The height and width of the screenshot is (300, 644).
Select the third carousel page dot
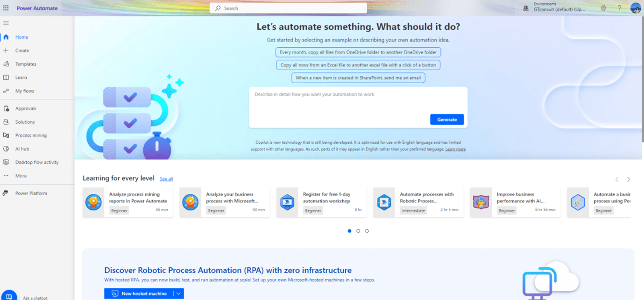pos(367,231)
